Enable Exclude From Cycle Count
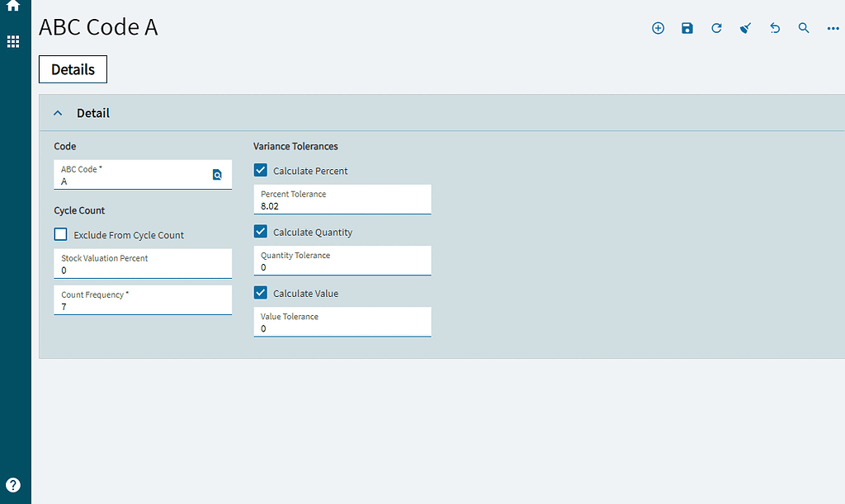 pyautogui.click(x=60, y=234)
